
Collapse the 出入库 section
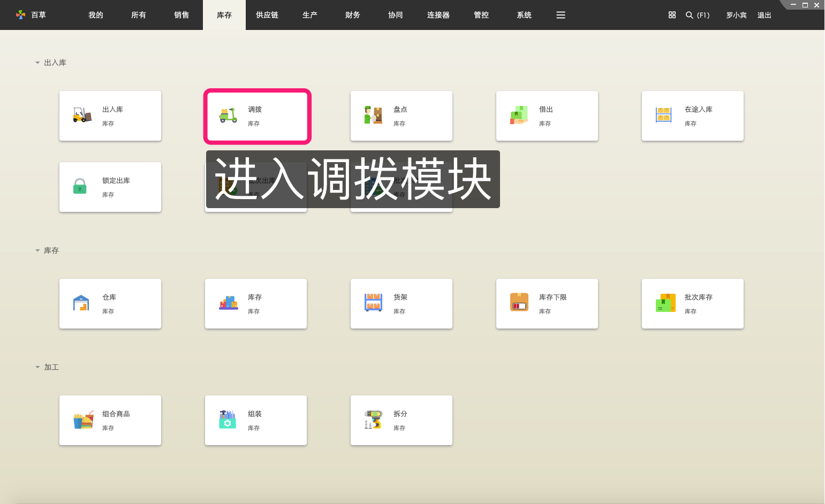(x=37, y=63)
